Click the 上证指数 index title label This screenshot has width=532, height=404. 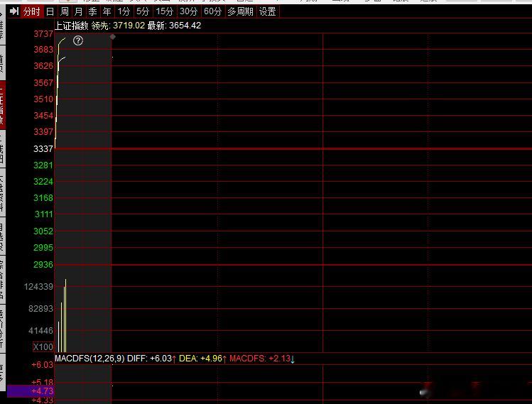coord(72,26)
